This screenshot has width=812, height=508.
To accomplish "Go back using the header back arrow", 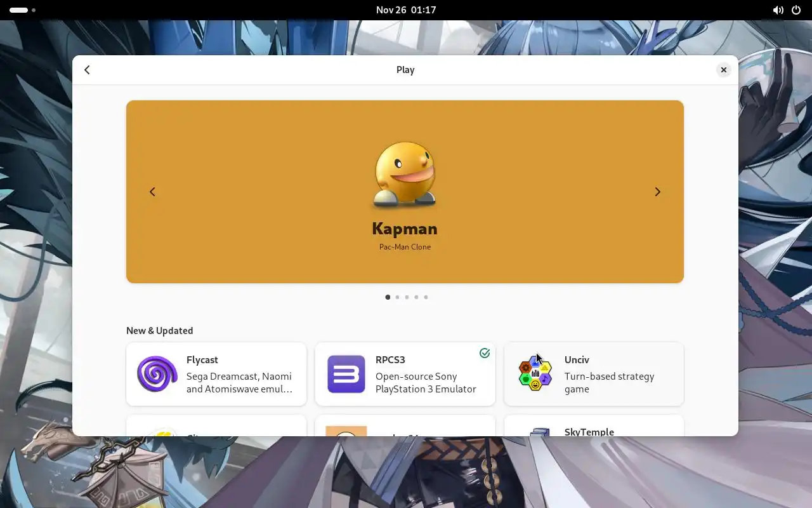I will [x=88, y=70].
